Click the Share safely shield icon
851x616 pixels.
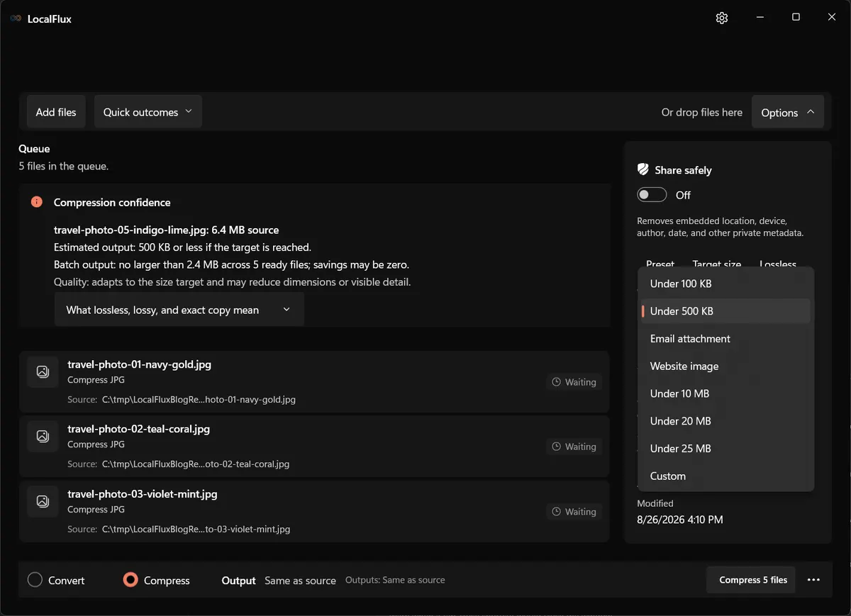(643, 169)
